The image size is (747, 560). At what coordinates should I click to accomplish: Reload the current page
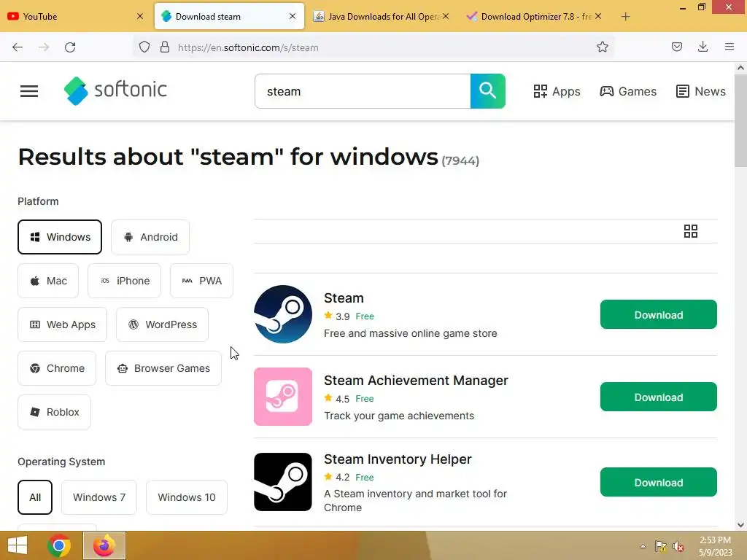click(x=70, y=47)
